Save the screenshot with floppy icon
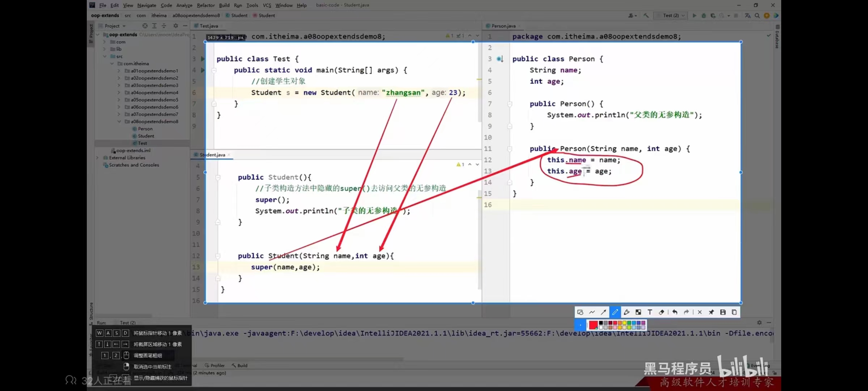Viewport: 868px width, 391px height. click(x=723, y=312)
